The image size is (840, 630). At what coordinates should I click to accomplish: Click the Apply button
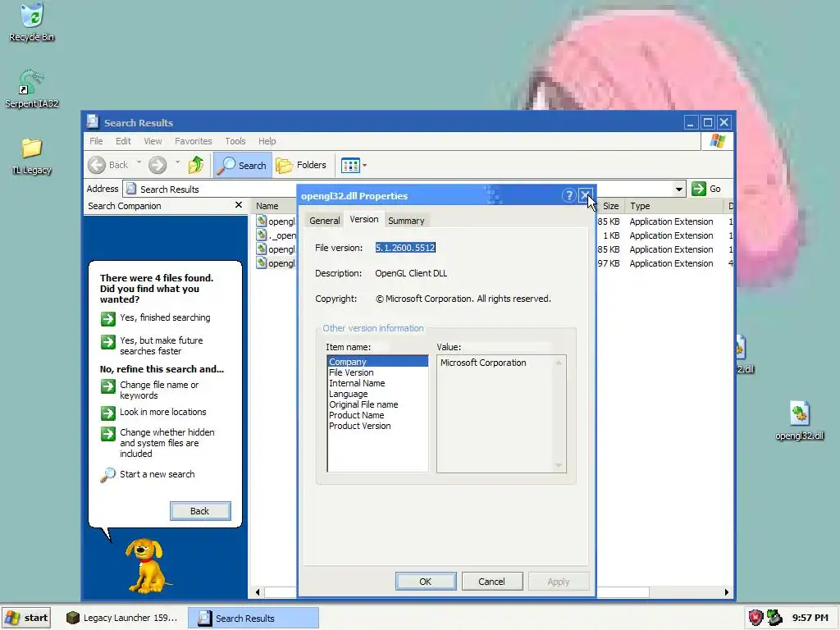pyautogui.click(x=558, y=582)
